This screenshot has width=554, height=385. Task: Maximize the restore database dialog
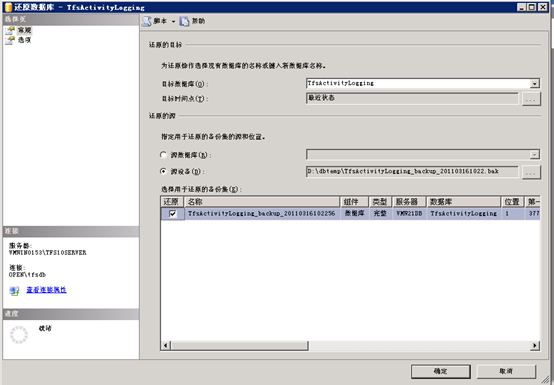click(532, 7)
